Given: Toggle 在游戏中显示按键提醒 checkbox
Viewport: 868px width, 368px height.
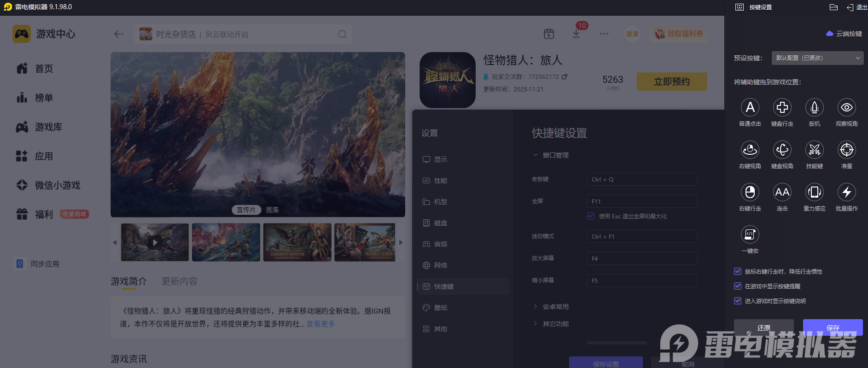Looking at the screenshot, I should 738,286.
